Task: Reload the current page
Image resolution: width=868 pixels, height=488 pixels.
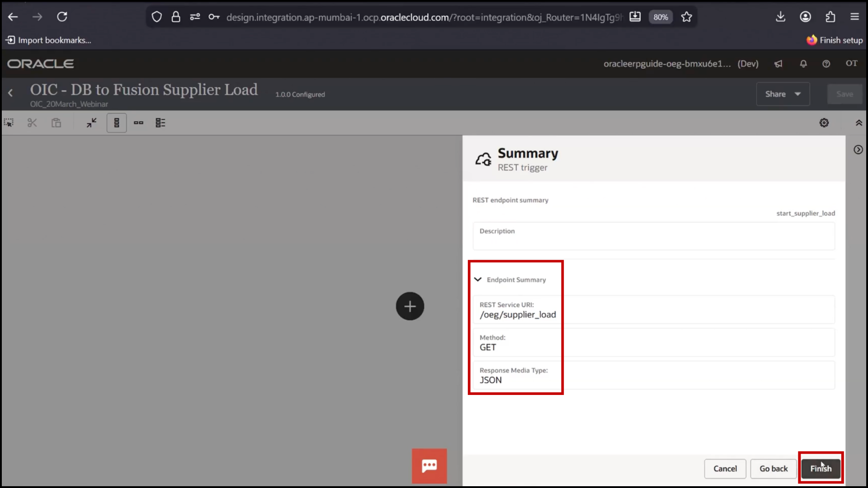Action: (x=62, y=17)
